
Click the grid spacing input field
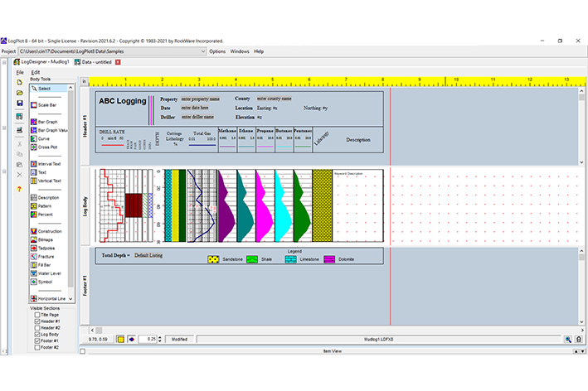[148, 339]
